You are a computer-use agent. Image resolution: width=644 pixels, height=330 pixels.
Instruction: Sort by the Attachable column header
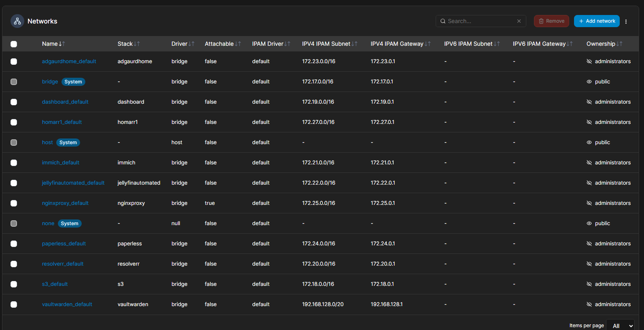(x=219, y=44)
